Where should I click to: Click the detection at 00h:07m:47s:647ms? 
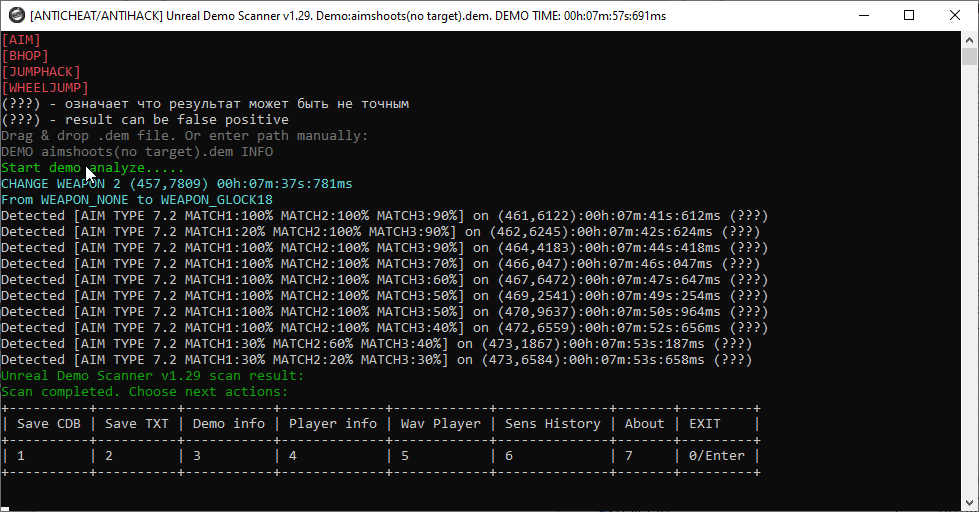tap(385, 280)
